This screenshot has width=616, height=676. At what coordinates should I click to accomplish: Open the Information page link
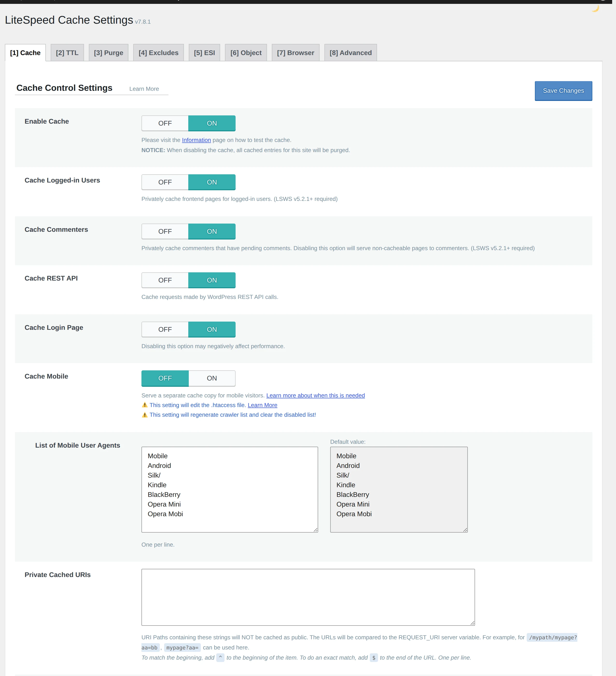pyautogui.click(x=196, y=140)
